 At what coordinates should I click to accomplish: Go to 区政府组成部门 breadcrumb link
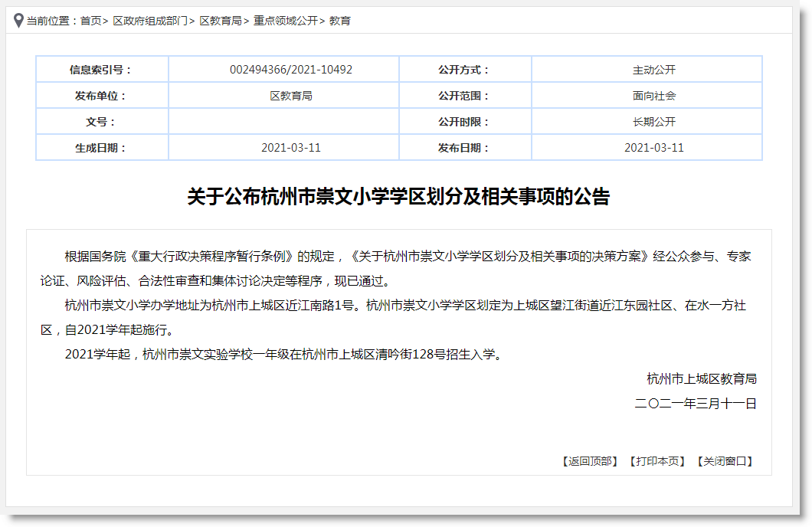click(150, 21)
